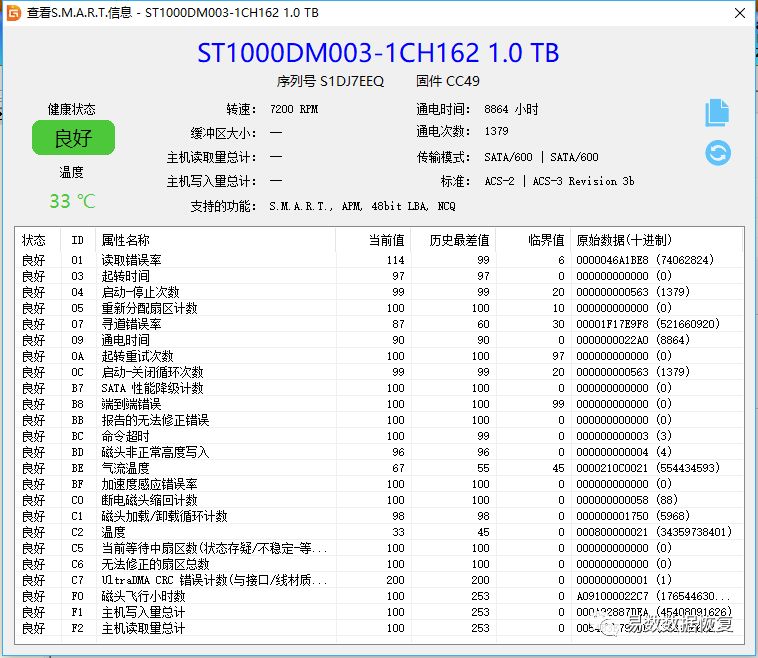The height and width of the screenshot is (658, 758).
Task: Click the 8864 小时 power-on time value
Action: tap(511, 109)
